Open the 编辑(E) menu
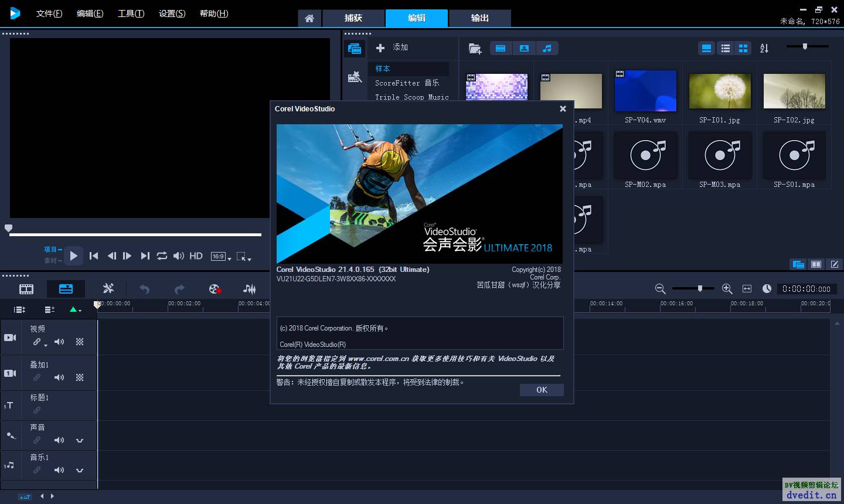The height and width of the screenshot is (504, 844). tap(90, 13)
